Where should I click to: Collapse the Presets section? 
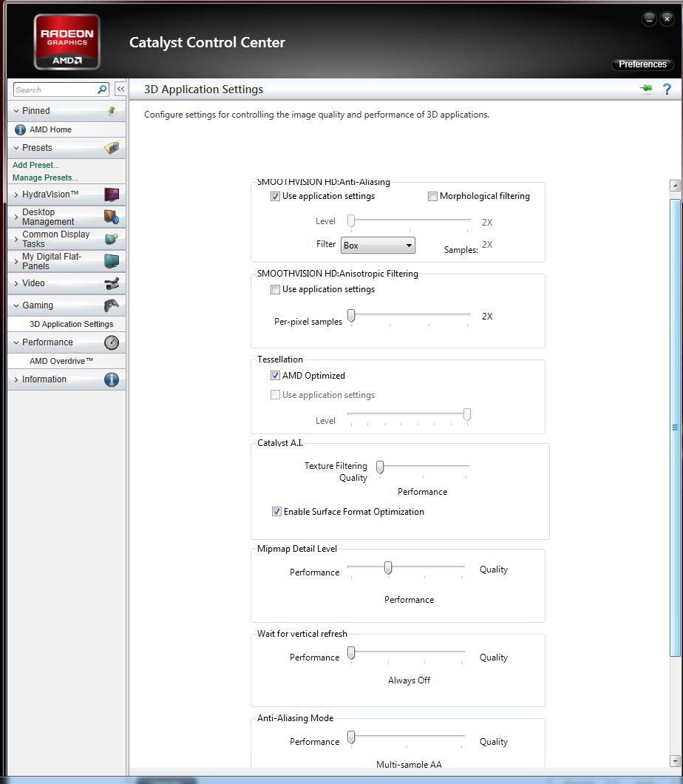tap(16, 148)
